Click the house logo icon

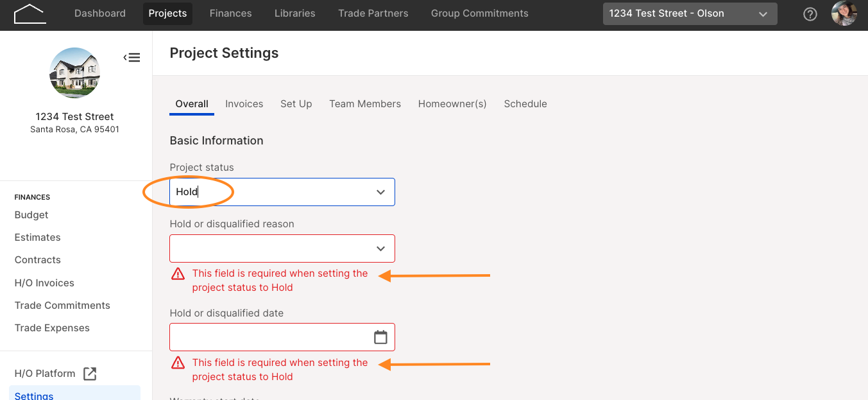coord(30,13)
